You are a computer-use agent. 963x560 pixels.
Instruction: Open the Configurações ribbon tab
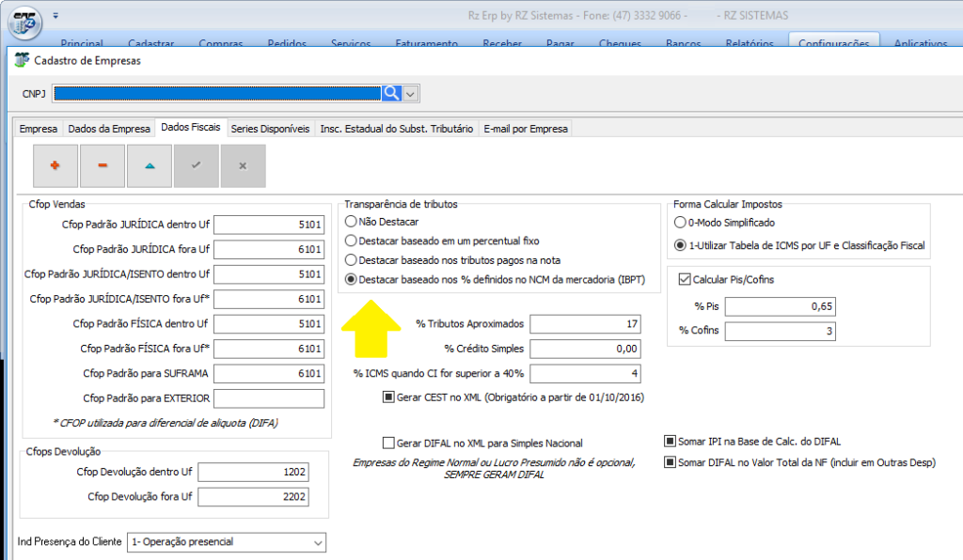click(833, 43)
